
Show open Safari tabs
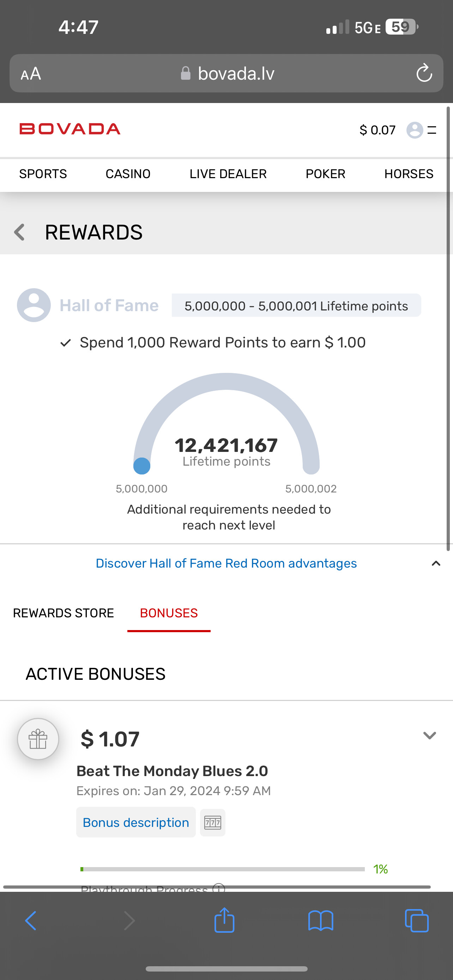tap(417, 921)
